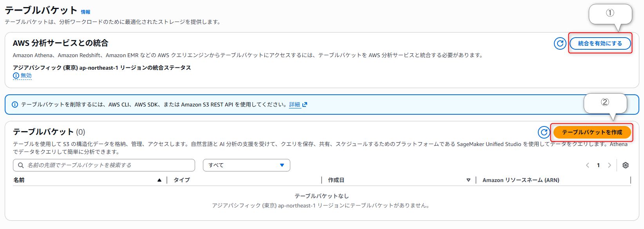
Task: Click the テーブルバケット (0) section heading
Action: coord(49,132)
